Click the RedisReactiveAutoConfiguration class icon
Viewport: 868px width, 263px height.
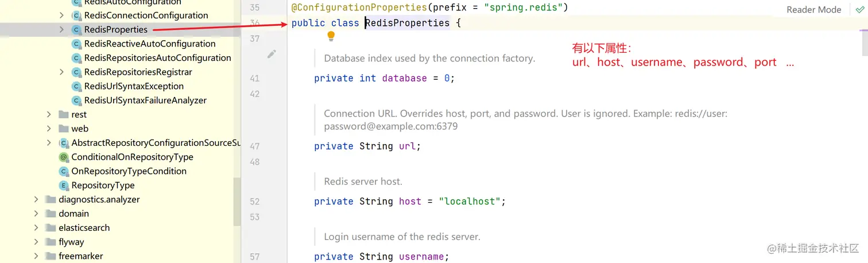76,44
